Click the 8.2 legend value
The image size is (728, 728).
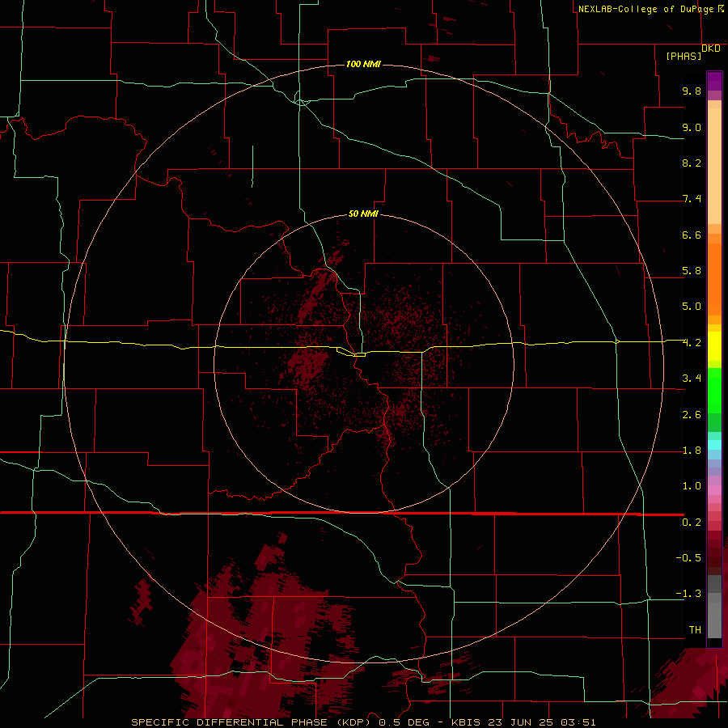[x=692, y=163]
